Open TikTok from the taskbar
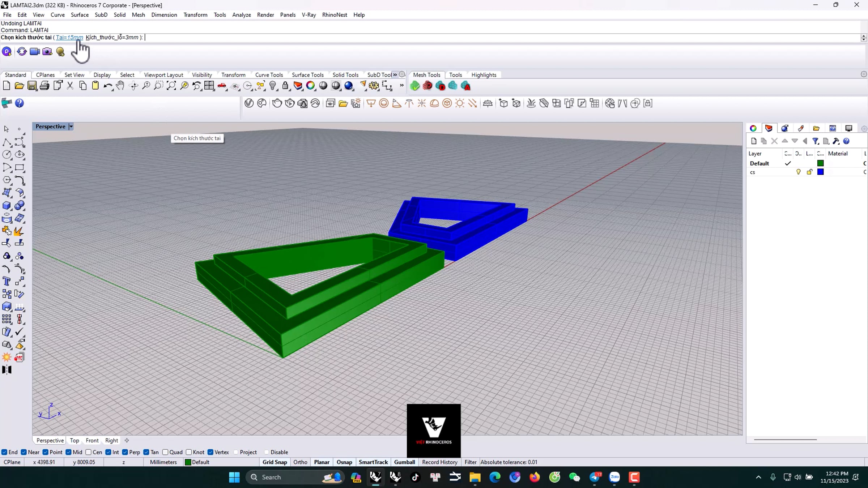Image resolution: width=868 pixels, height=488 pixels. 415,477
